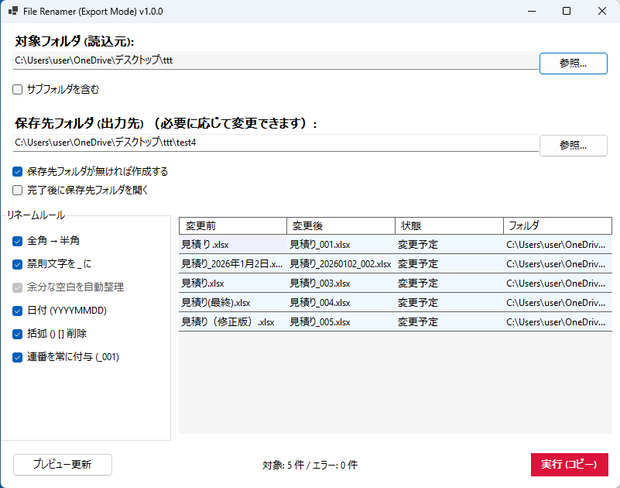Click the disabled 余分な空白を自動整理 checkbox
620x488 pixels.
coord(17,287)
